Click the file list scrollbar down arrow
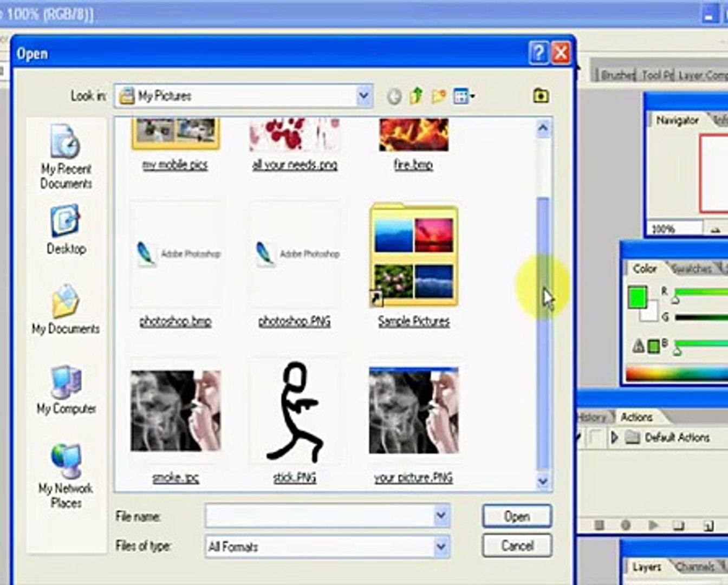The height and width of the screenshot is (585, 728). 543,480
